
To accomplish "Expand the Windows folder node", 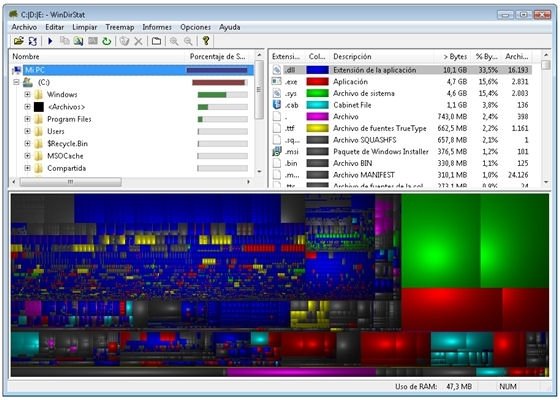I will tap(28, 95).
